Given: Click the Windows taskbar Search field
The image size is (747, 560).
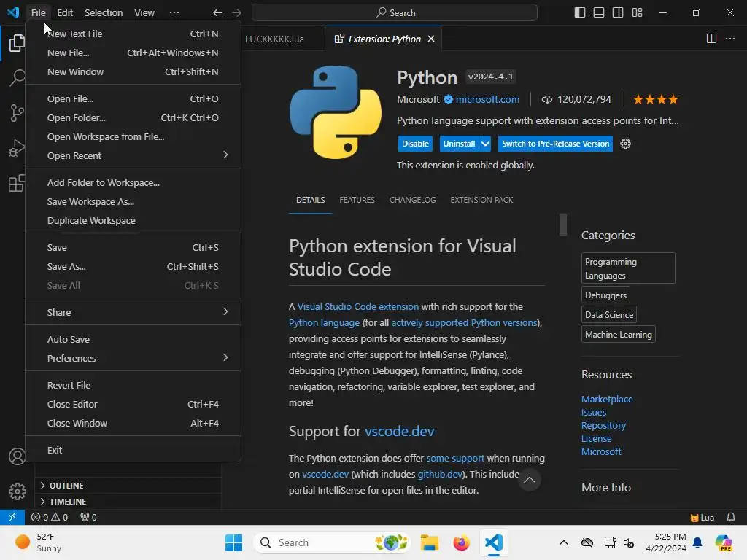Looking at the screenshot, I should (332, 542).
